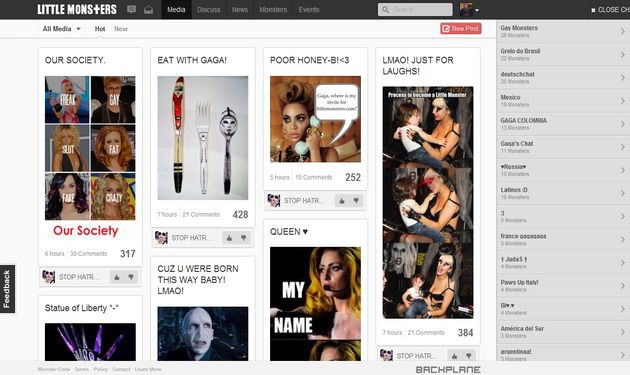Click poster avatar under Our Society post
The width and height of the screenshot is (630, 375).
tap(49, 277)
